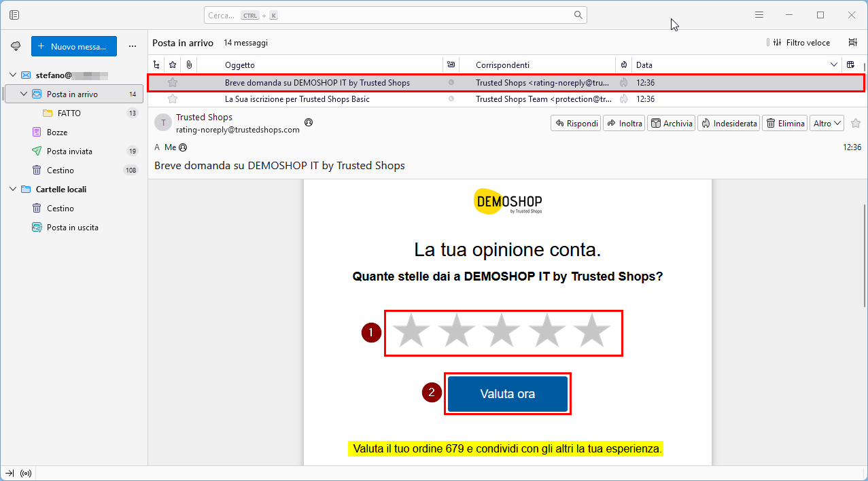Click contact icon beside rating-noreply address
The width and height of the screenshot is (868, 481).
click(x=309, y=123)
